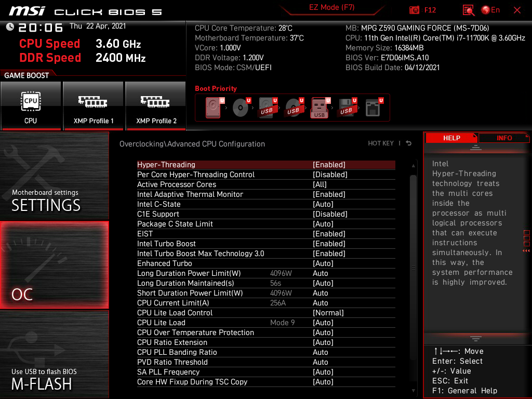
Task: Click the settings list scrollbar thumb
Action: pyautogui.click(x=413, y=268)
